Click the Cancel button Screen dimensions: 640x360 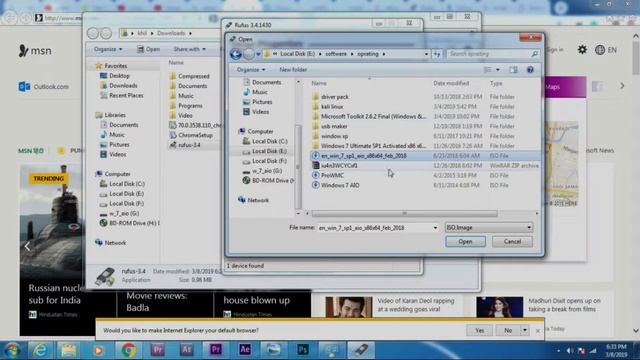(512, 242)
